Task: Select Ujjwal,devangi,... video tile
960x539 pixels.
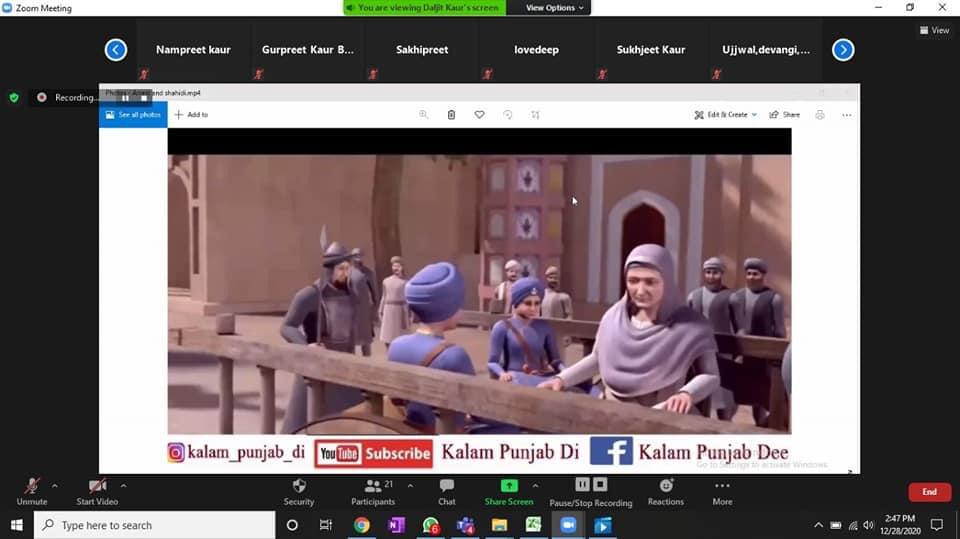Action: 765,50
